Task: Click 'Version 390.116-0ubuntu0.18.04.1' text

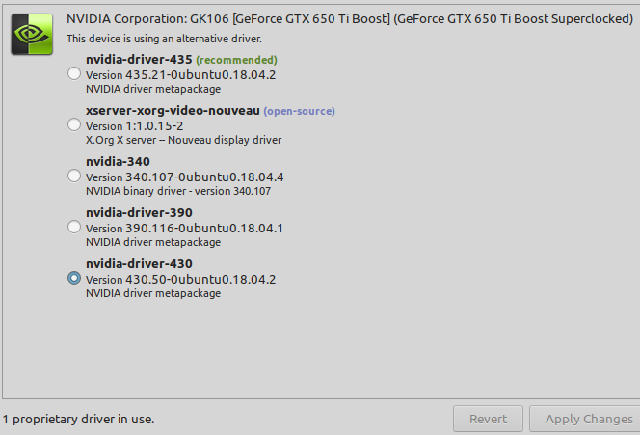Action: [184, 228]
